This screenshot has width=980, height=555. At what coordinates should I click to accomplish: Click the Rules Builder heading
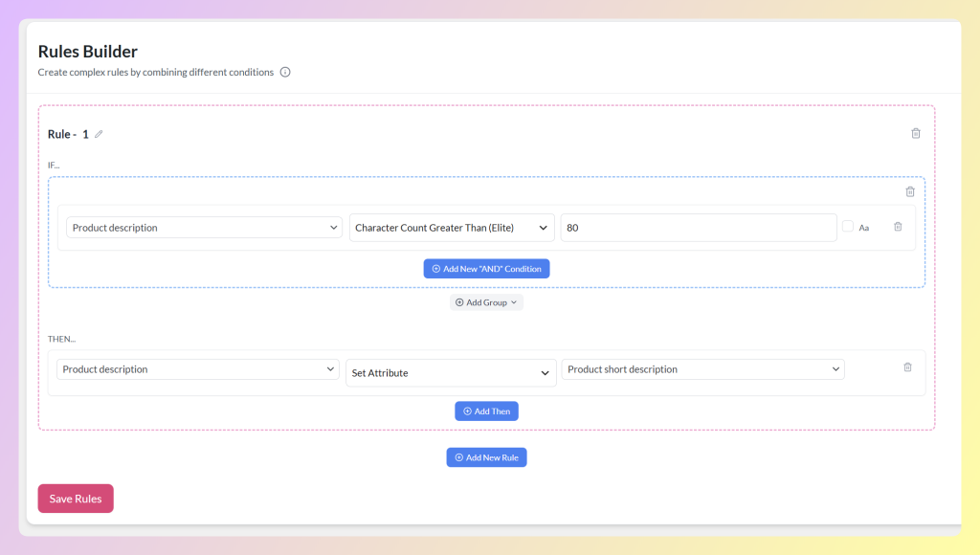[x=87, y=52]
